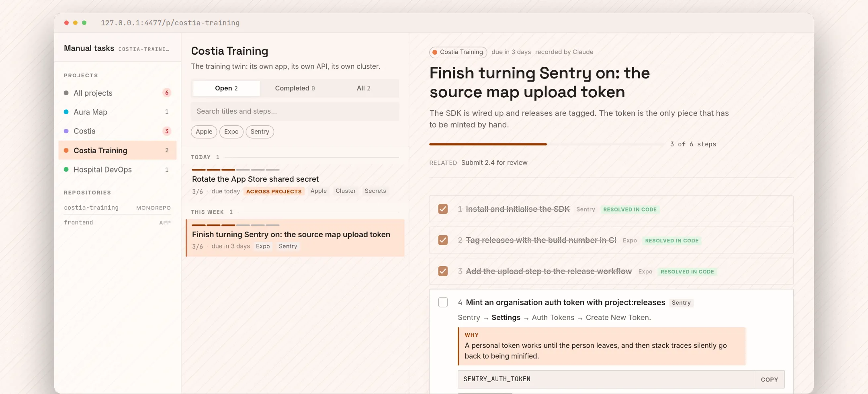Click the yellow minimize window button

pyautogui.click(x=75, y=23)
